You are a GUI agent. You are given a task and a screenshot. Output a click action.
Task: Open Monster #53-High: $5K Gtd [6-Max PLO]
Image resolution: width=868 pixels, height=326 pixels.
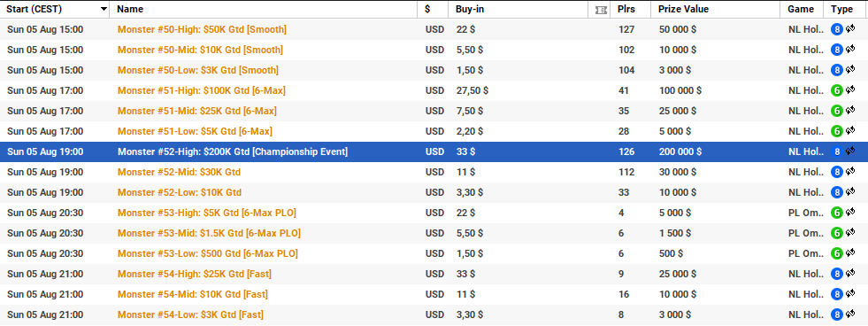click(x=206, y=213)
